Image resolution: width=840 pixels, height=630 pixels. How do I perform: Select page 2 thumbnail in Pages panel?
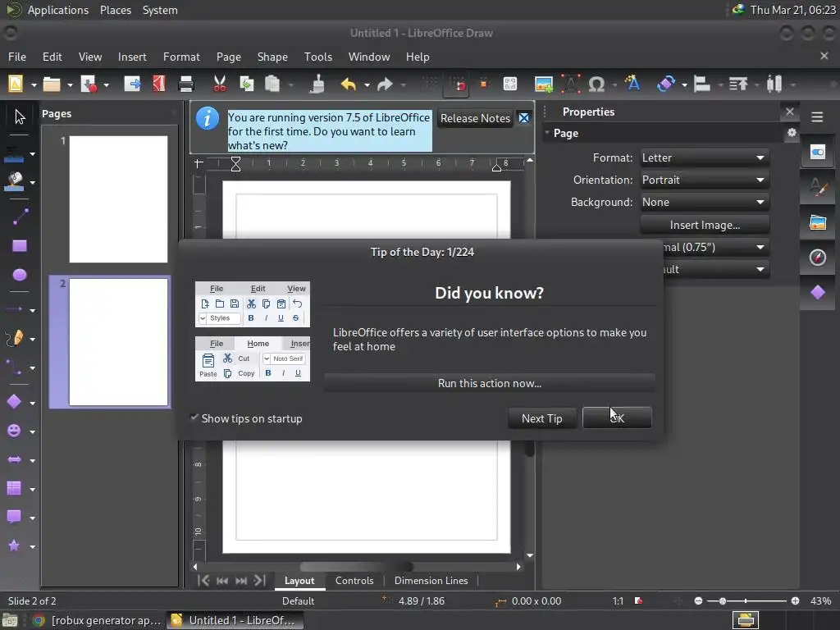coord(118,342)
